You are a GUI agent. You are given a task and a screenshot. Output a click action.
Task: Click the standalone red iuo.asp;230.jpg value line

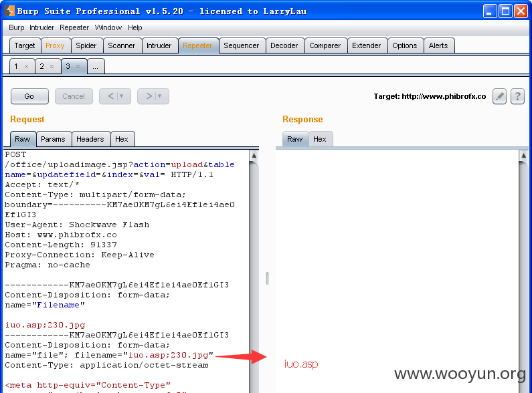pos(45,325)
